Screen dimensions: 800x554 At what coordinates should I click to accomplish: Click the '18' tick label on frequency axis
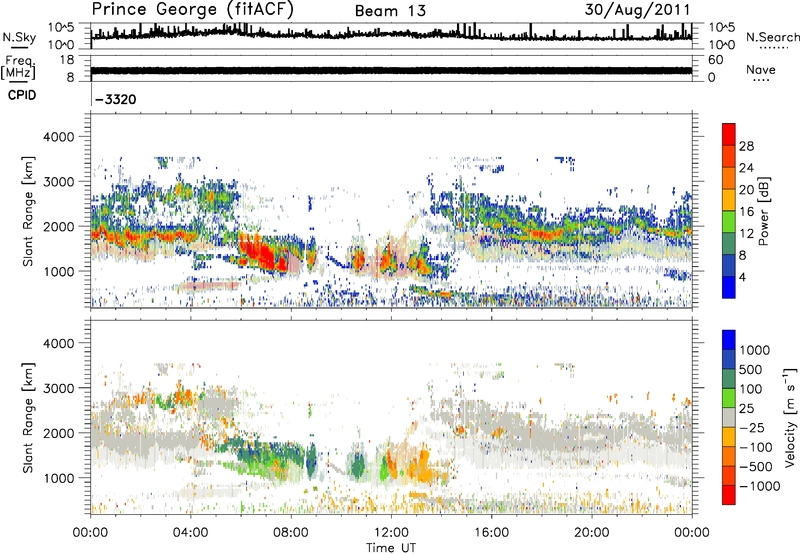(x=66, y=60)
